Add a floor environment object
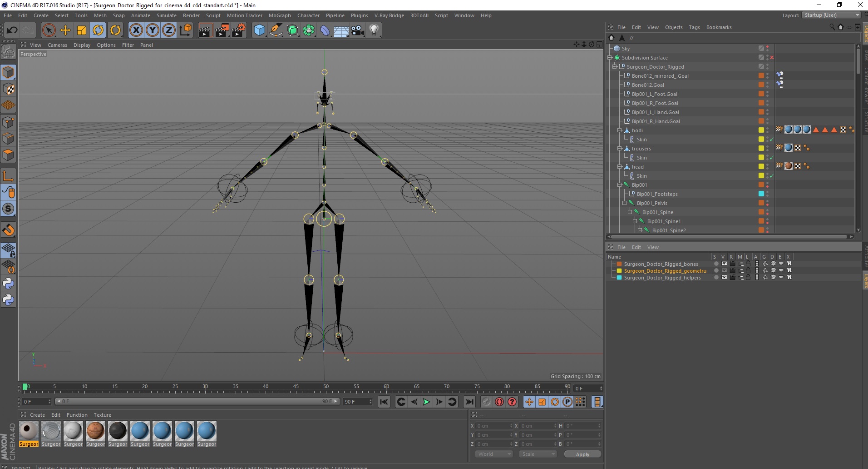The height and width of the screenshot is (469, 868). (341, 30)
